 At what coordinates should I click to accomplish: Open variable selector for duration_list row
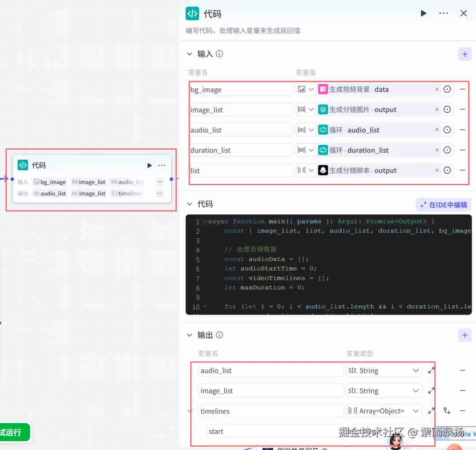click(447, 150)
